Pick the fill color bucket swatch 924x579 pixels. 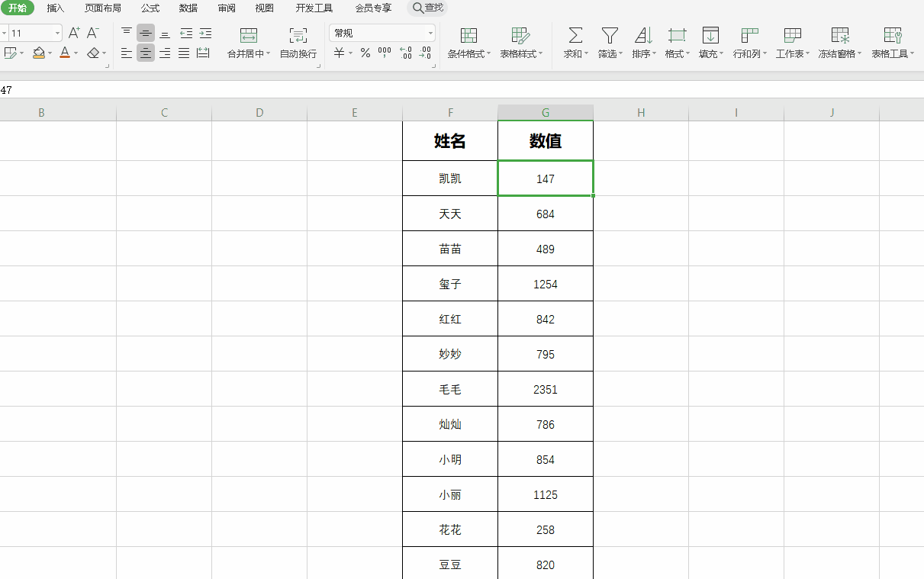tap(38, 53)
